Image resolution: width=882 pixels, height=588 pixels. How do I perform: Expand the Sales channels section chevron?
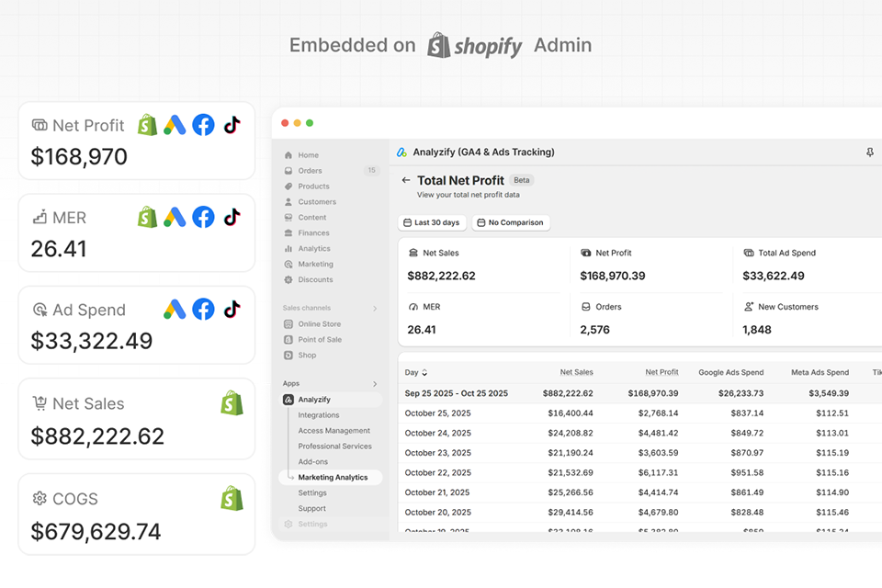click(375, 309)
